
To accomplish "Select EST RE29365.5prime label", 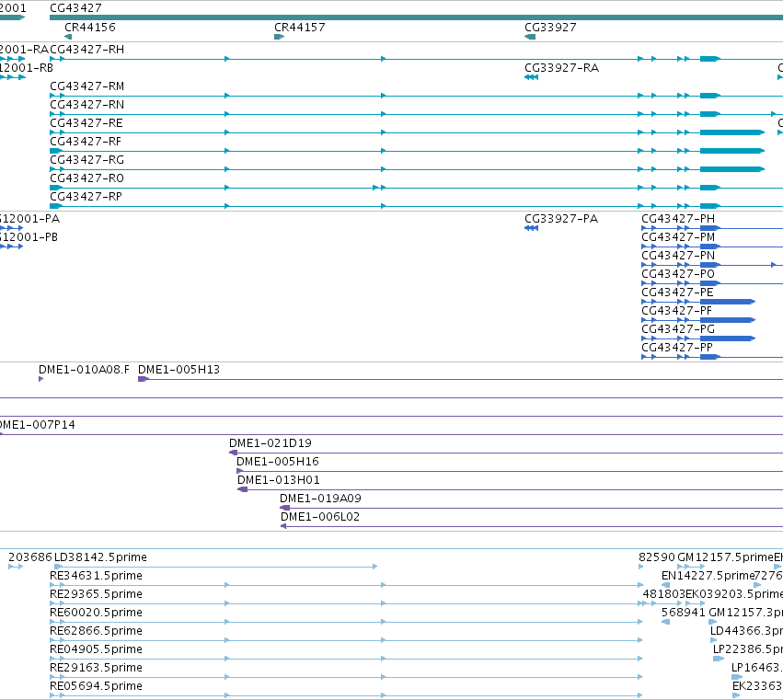I will click(96, 594).
